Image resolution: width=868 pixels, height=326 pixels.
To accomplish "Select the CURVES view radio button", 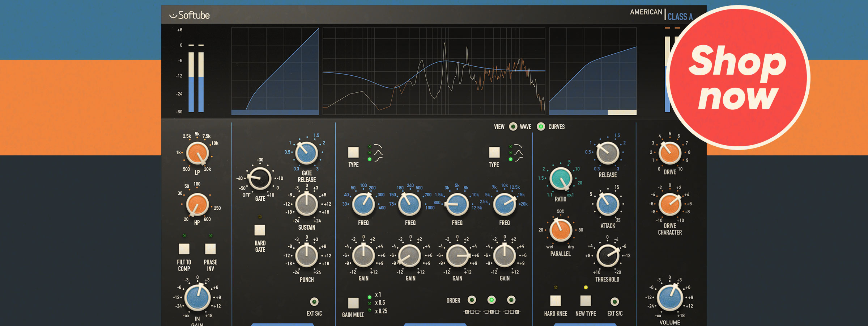I will click(x=541, y=126).
